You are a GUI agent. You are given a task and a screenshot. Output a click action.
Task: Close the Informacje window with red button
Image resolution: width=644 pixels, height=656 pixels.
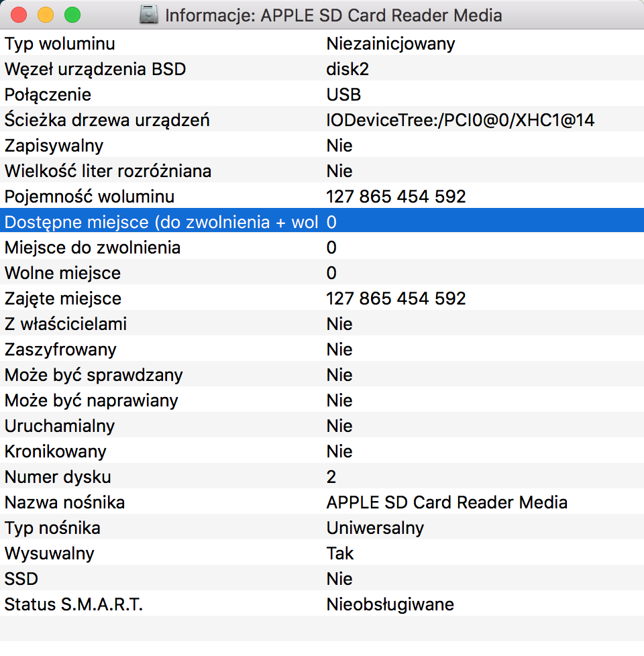coord(19,15)
